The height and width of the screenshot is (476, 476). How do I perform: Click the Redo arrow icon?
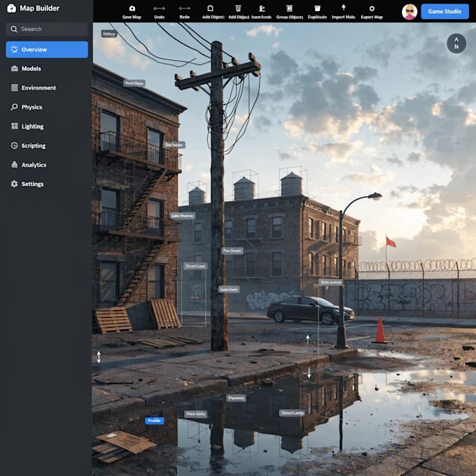pos(184,8)
